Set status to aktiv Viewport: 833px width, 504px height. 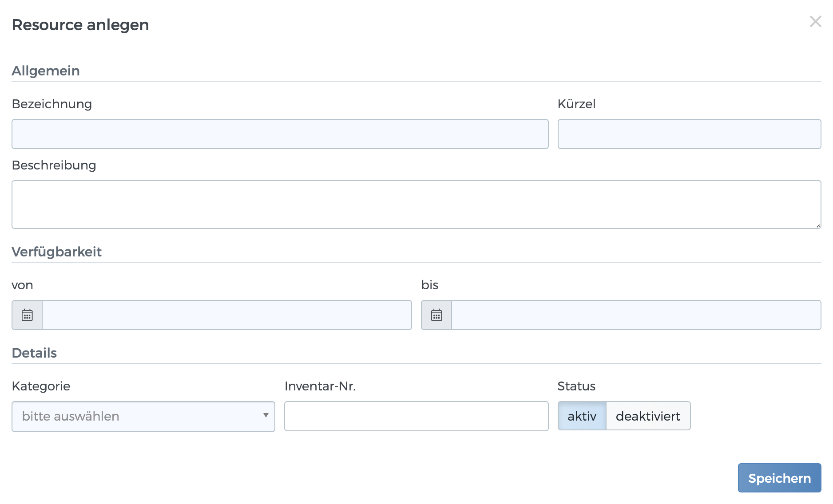tap(582, 416)
